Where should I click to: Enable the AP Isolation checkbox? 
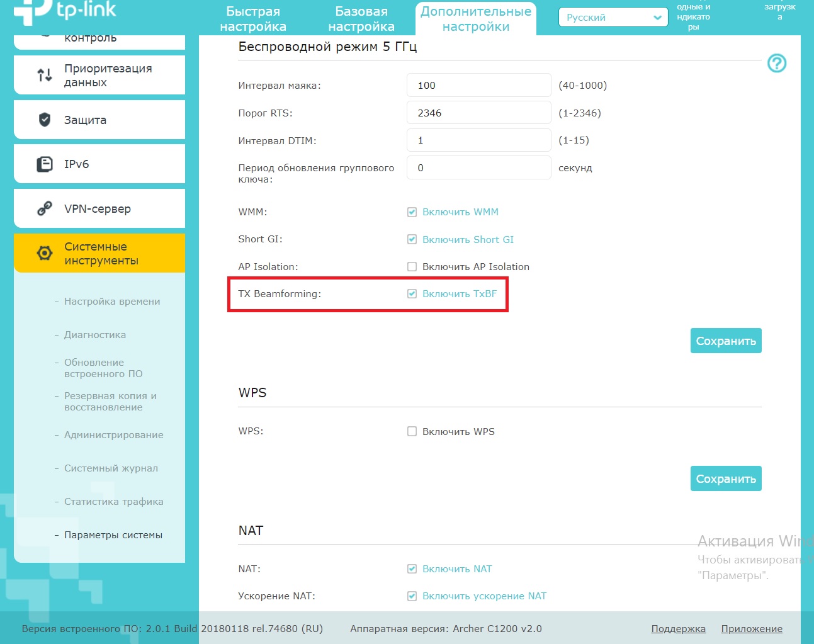point(412,266)
